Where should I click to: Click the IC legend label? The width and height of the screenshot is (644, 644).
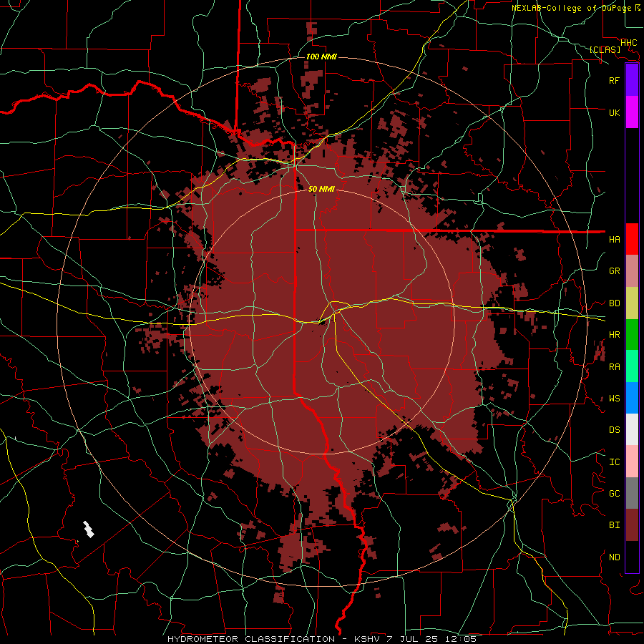point(615,462)
